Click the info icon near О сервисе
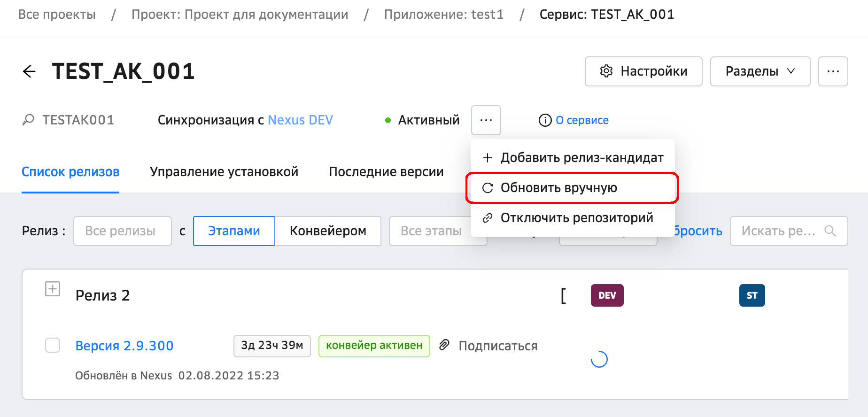Screen dimensions: 868x417 (x=545, y=121)
